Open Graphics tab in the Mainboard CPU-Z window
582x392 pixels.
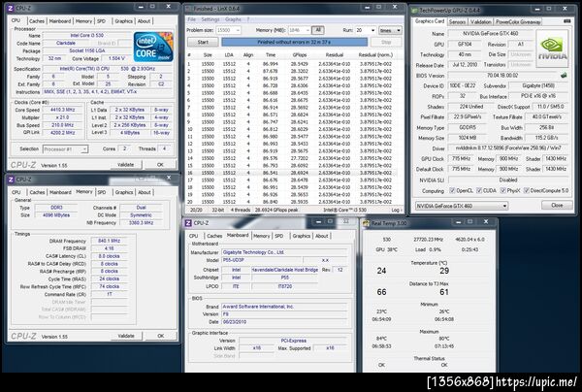(302, 236)
